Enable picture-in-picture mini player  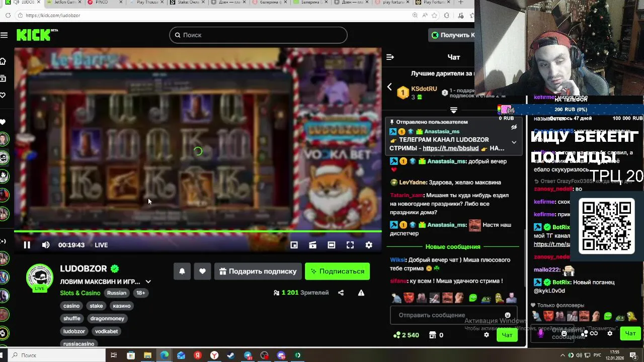[x=294, y=245]
